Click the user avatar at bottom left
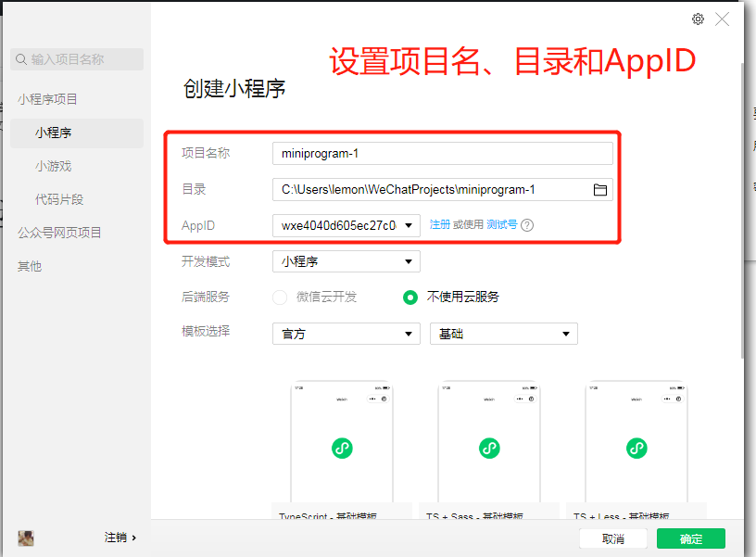 tap(26, 538)
